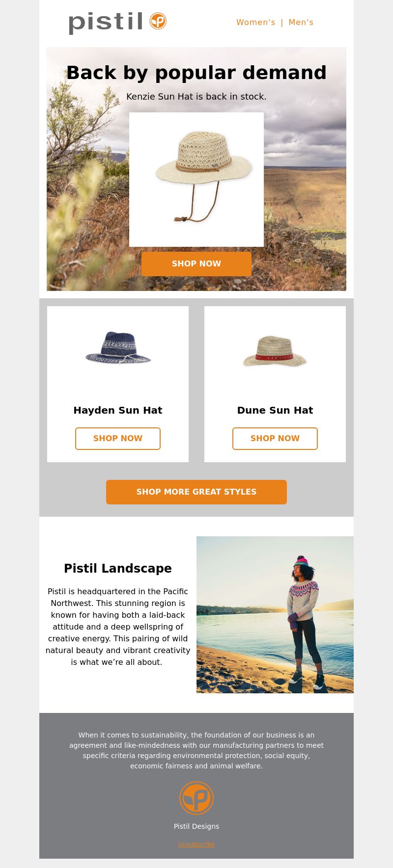Click the orange Pistil leaf logo icon in header

(158, 21)
